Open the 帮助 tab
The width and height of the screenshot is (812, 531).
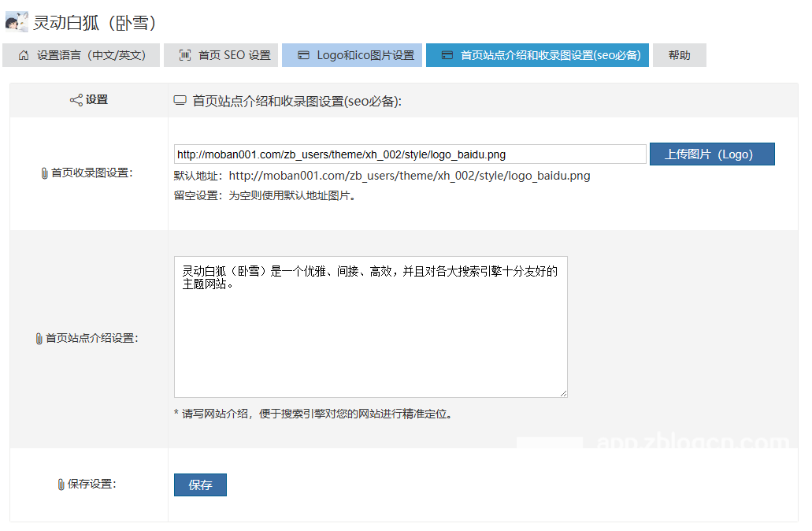click(x=679, y=55)
